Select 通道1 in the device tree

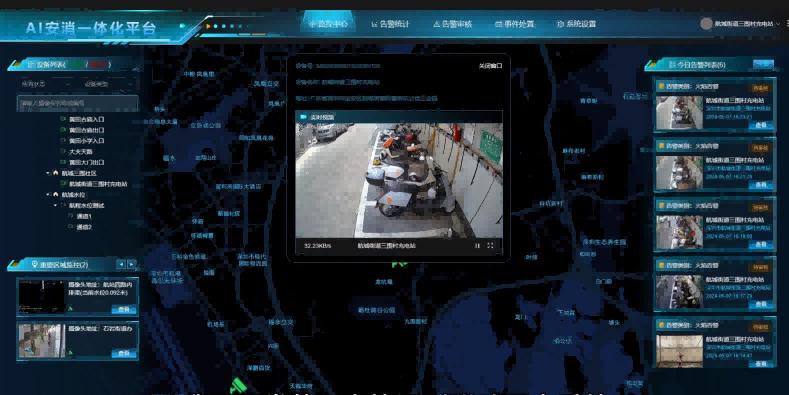tap(84, 216)
